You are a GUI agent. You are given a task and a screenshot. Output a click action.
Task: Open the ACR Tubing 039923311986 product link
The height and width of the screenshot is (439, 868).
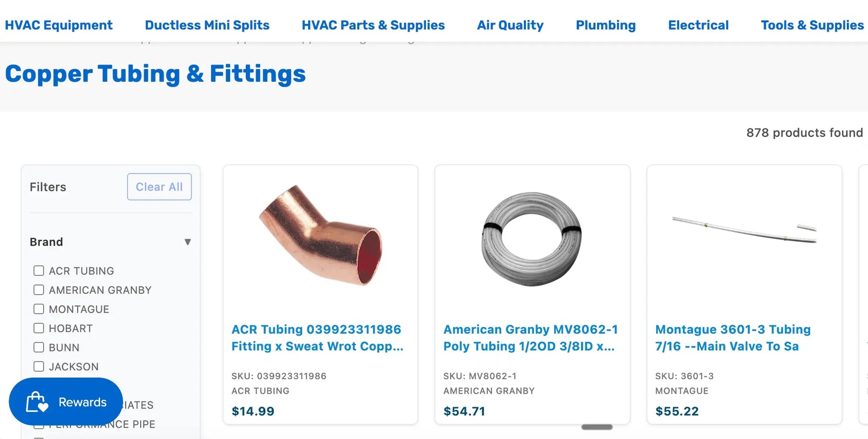pos(317,337)
